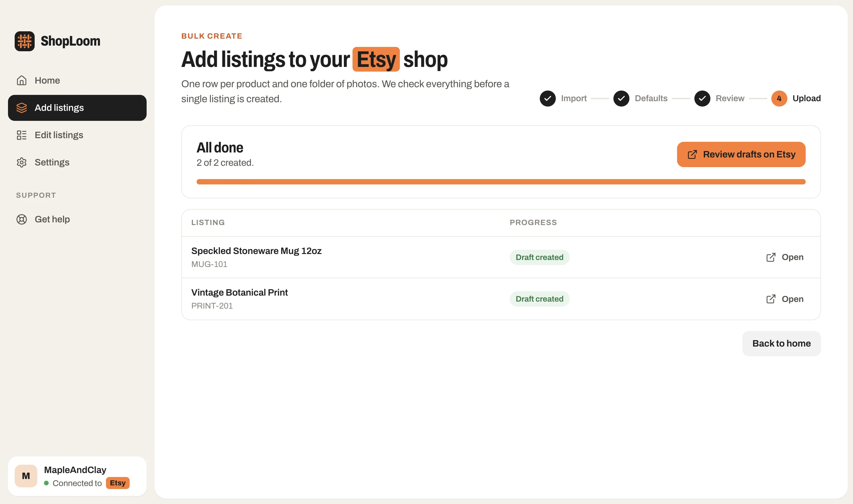This screenshot has width=853, height=504.
Task: Click the All done heading
Action: [220, 148]
